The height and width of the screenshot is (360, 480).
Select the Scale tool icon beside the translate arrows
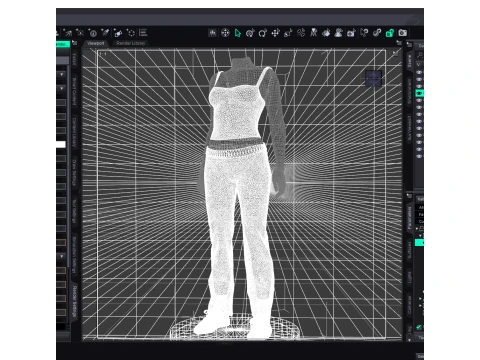[x=288, y=33]
